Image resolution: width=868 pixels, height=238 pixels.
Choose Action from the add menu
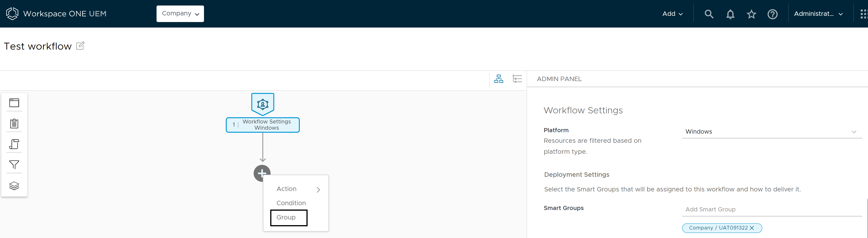287,189
